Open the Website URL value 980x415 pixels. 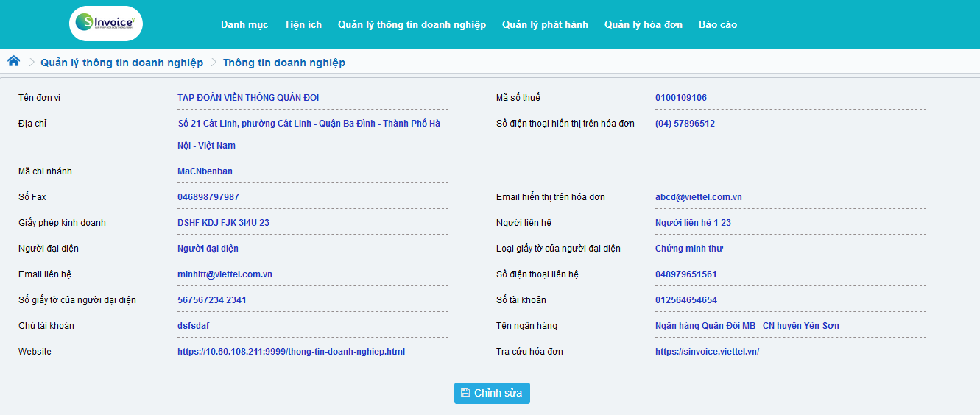click(291, 352)
